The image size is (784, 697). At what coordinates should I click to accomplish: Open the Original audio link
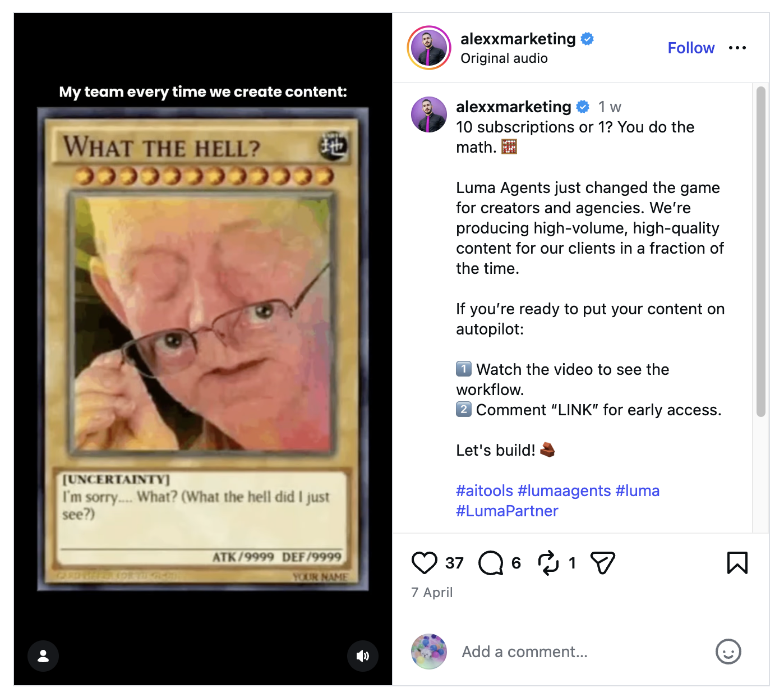504,58
